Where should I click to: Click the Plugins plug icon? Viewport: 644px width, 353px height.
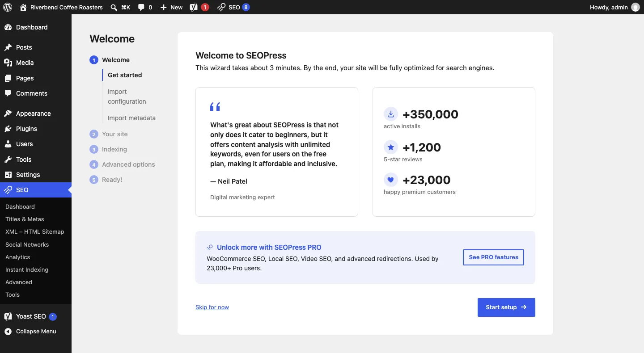coord(8,129)
